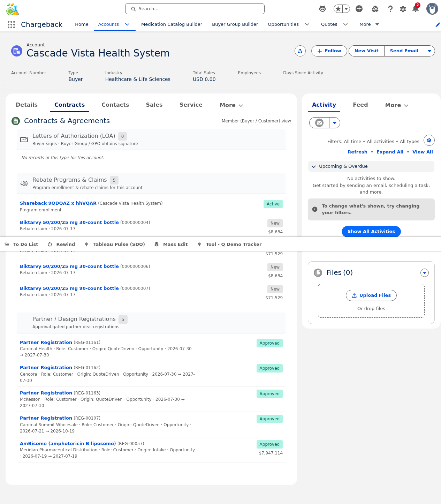
Task: Follow this account
Action: (x=329, y=51)
